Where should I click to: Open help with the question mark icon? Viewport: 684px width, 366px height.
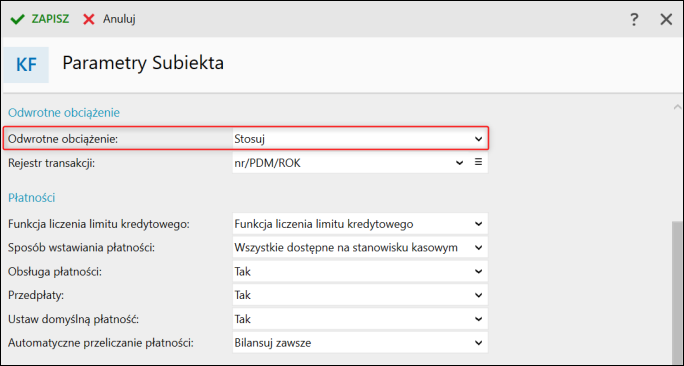[634, 20]
